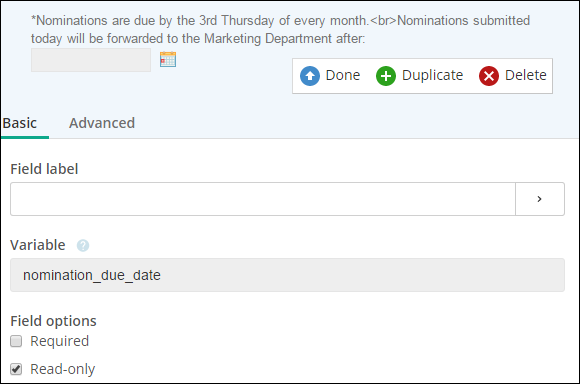The height and width of the screenshot is (384, 580).
Task: Click the blue Done arrow icon
Action: 310,76
